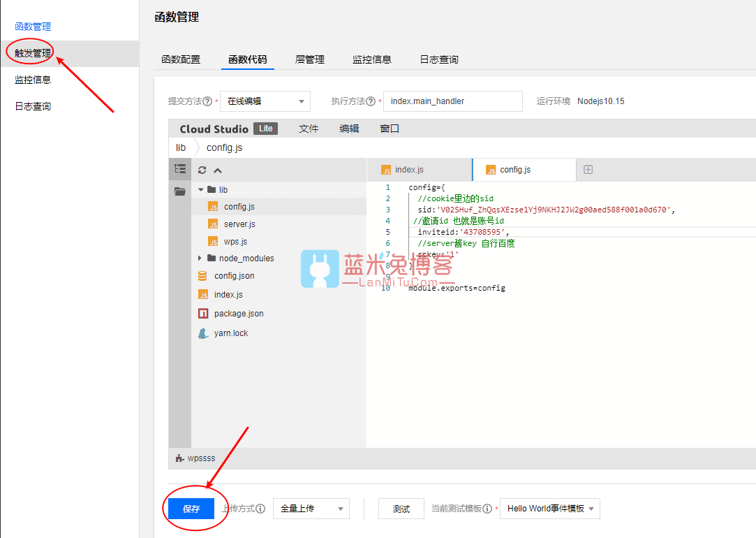The height and width of the screenshot is (538, 756).
Task: Click the 测试 button
Action: [401, 509]
